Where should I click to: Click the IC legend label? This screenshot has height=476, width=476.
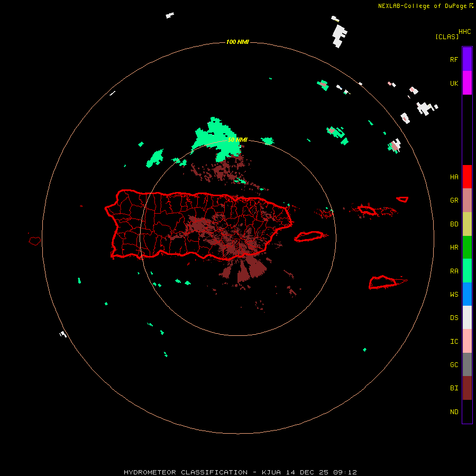coord(454,342)
